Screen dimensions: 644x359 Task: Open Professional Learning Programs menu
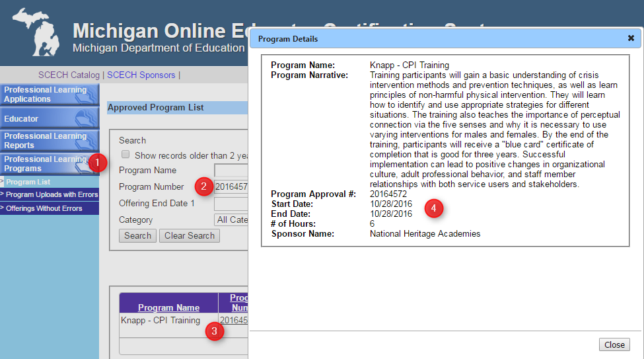50,164
